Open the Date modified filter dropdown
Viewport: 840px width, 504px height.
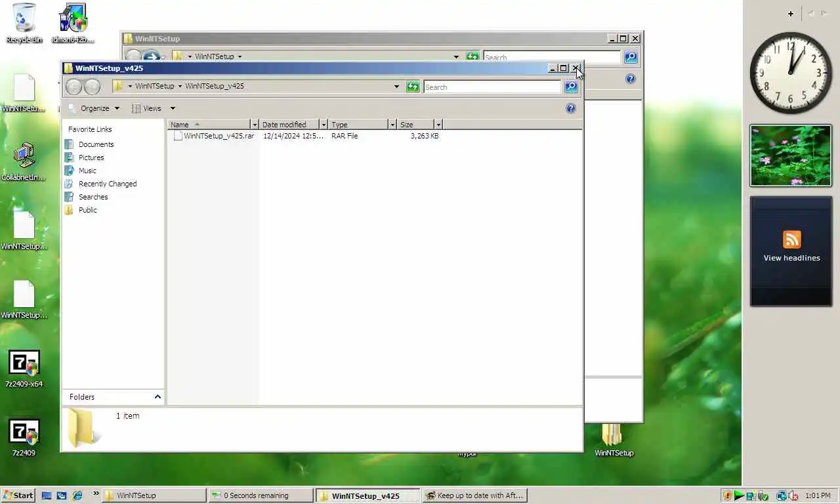click(x=324, y=124)
